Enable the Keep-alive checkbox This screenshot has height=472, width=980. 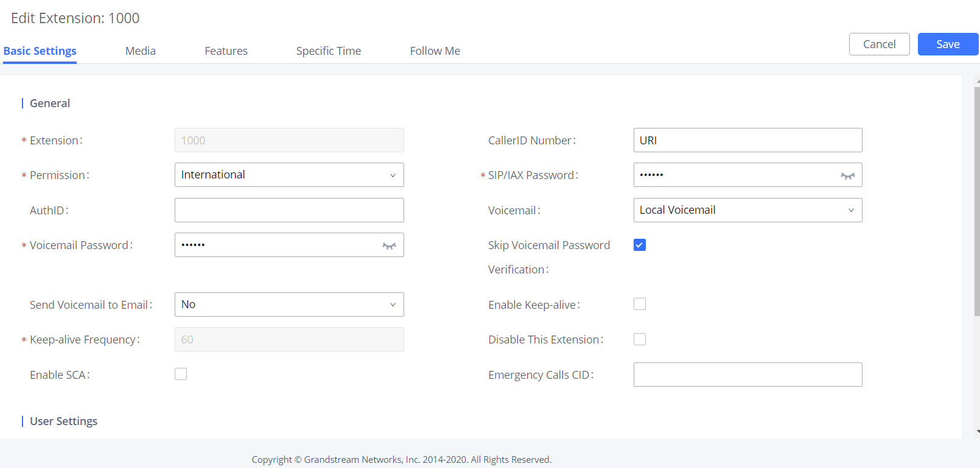(640, 304)
